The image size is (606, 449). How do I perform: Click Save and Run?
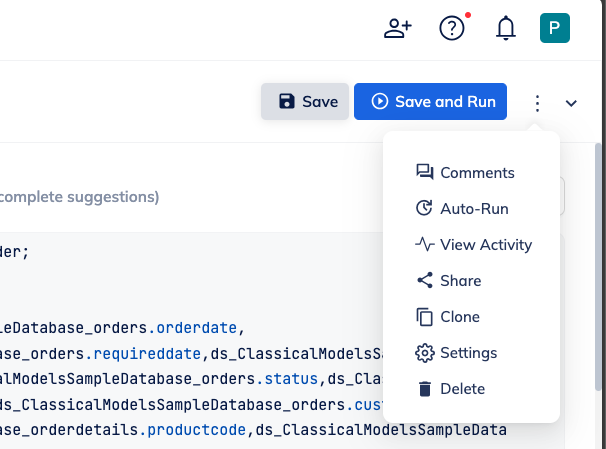[x=430, y=102]
